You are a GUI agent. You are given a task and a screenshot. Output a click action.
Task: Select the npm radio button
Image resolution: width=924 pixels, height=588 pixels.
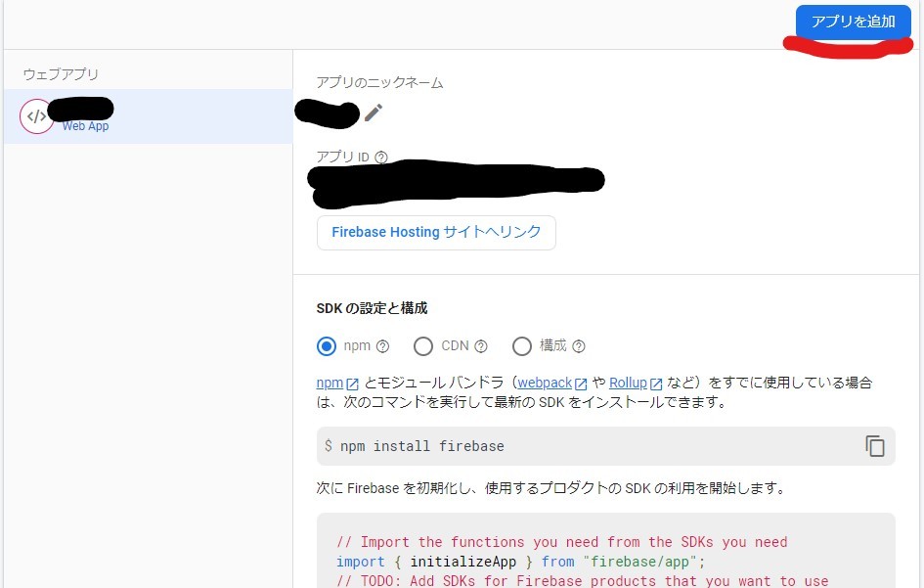[x=326, y=346]
